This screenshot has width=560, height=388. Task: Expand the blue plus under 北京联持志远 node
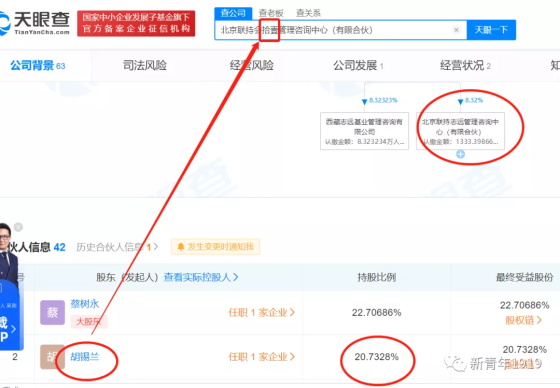[460, 154]
